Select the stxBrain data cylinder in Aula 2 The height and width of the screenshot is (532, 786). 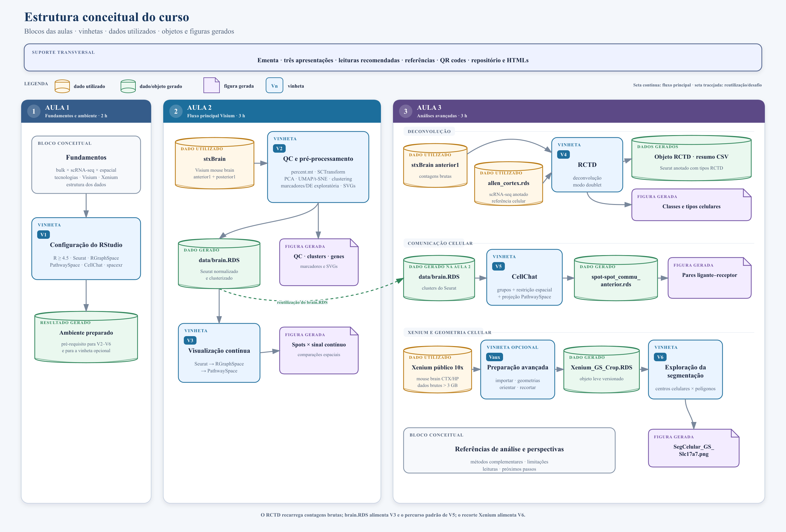click(x=214, y=163)
